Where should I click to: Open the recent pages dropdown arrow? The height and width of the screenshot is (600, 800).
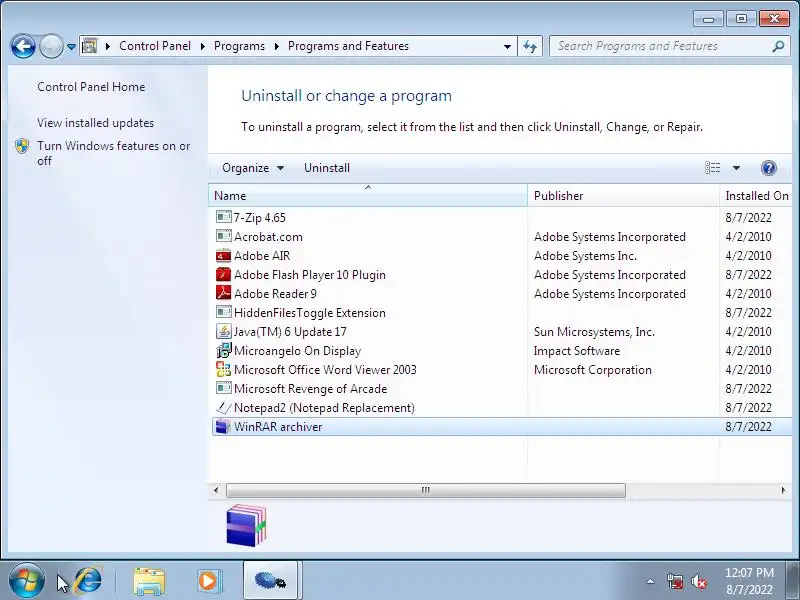click(71, 47)
